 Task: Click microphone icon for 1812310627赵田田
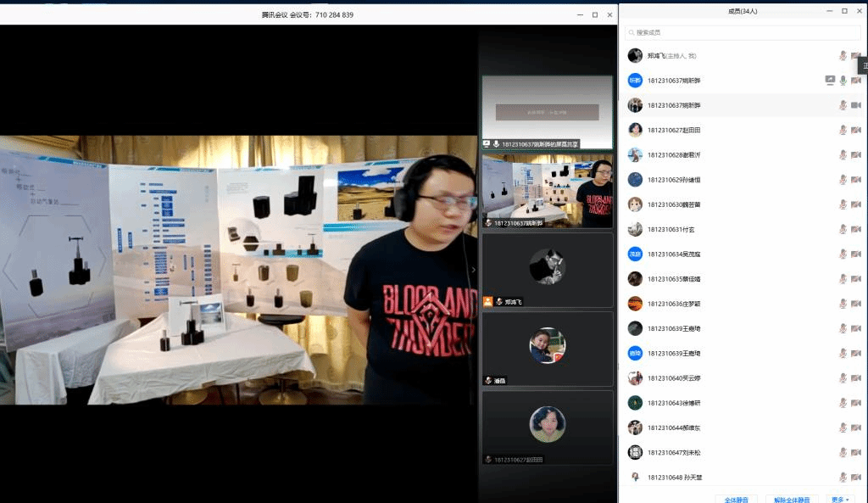point(843,130)
